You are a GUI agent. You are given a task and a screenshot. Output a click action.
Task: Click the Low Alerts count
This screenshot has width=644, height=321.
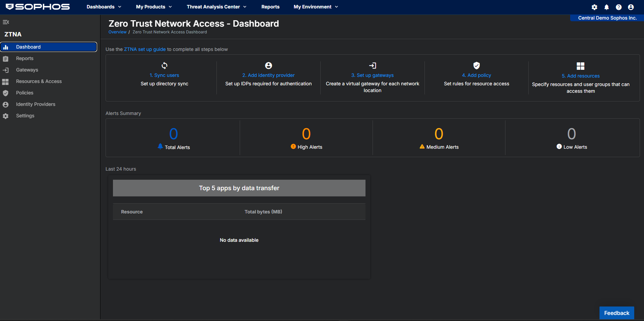(x=572, y=134)
